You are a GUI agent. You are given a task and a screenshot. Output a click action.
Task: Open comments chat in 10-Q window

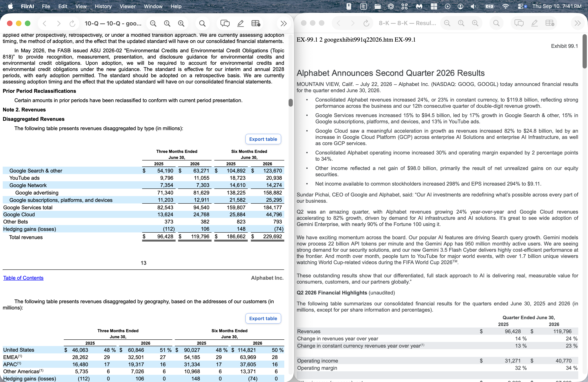coord(225,24)
